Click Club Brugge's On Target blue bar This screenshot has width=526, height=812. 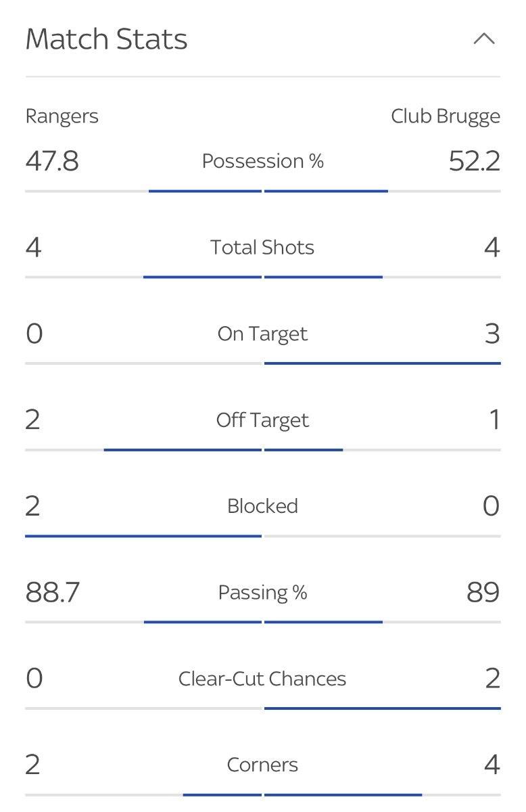click(383, 363)
